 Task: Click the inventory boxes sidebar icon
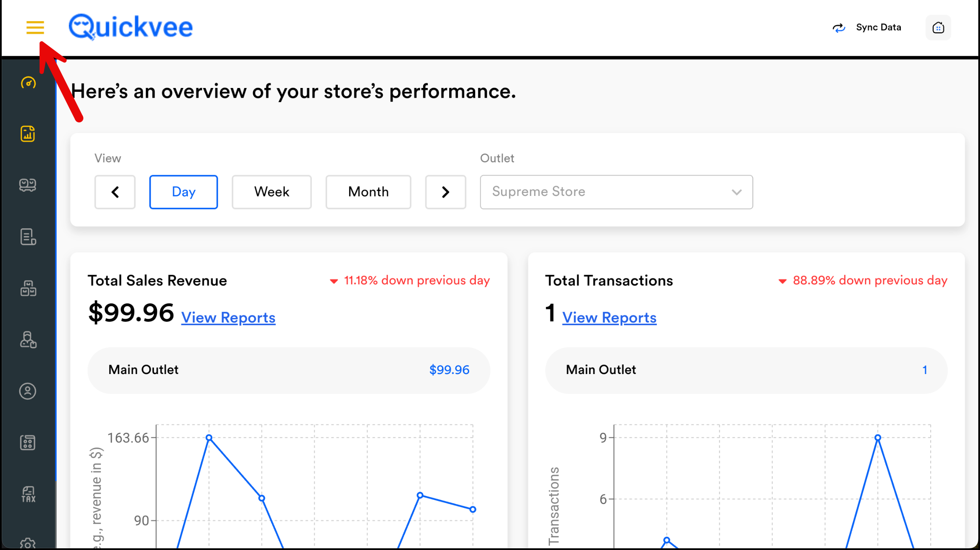[x=28, y=288]
